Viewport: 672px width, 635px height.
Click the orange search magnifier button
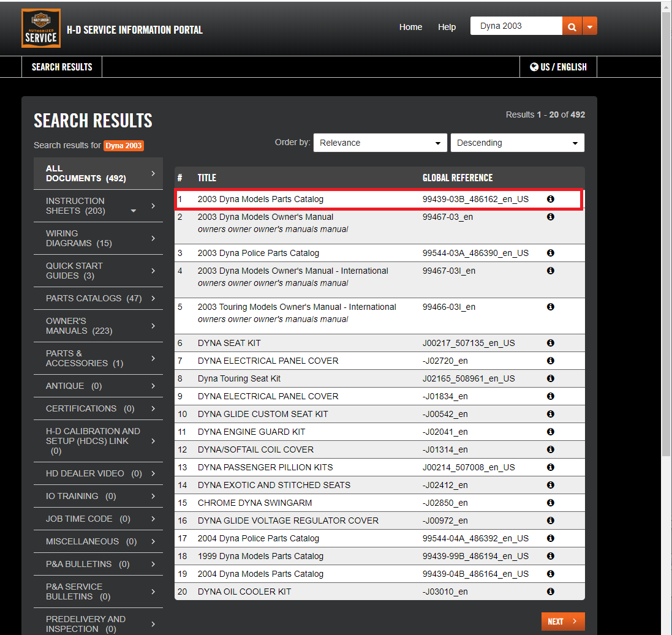tap(572, 26)
